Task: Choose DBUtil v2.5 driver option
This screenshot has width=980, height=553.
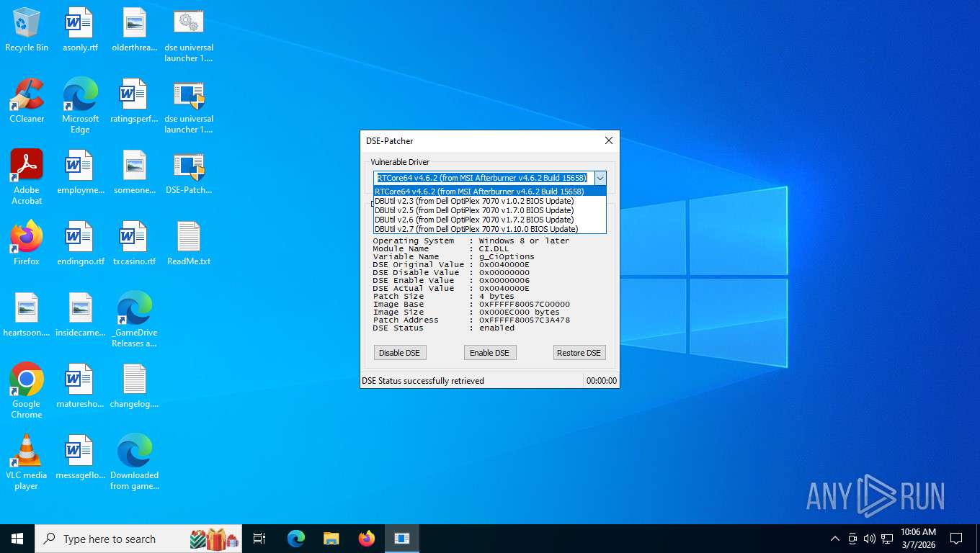Action: coord(490,210)
